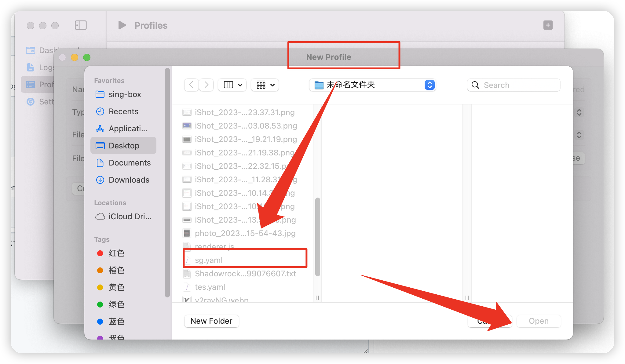Image resolution: width=625 pixels, height=364 pixels.
Task: Click the back navigation arrow
Action: pos(191,85)
